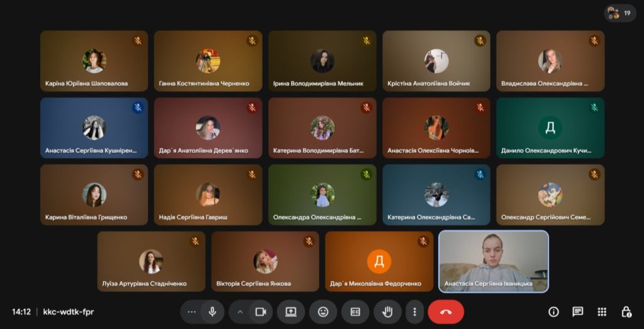Open the chat with everyone panel
Viewport: 644px width, 329px height.
tap(577, 311)
